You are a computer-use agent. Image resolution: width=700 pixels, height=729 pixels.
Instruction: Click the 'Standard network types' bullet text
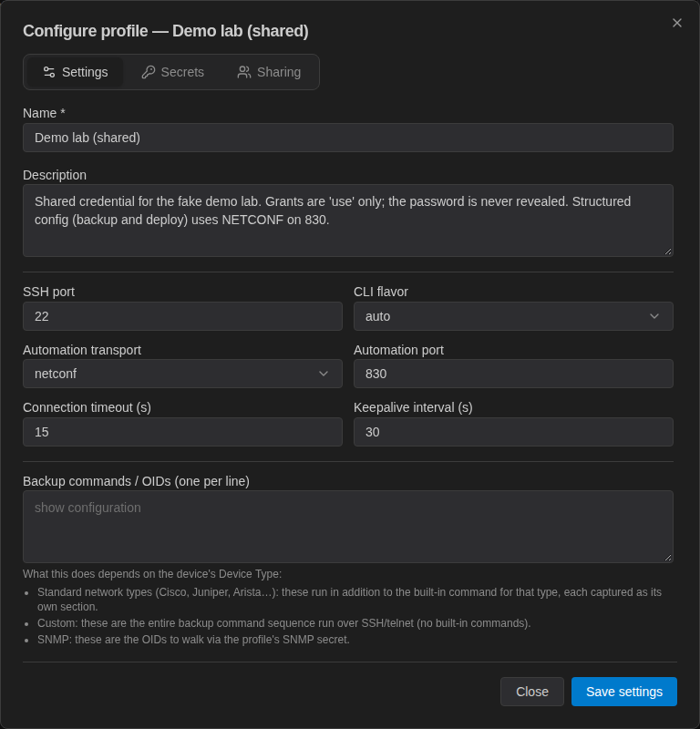coord(349,600)
